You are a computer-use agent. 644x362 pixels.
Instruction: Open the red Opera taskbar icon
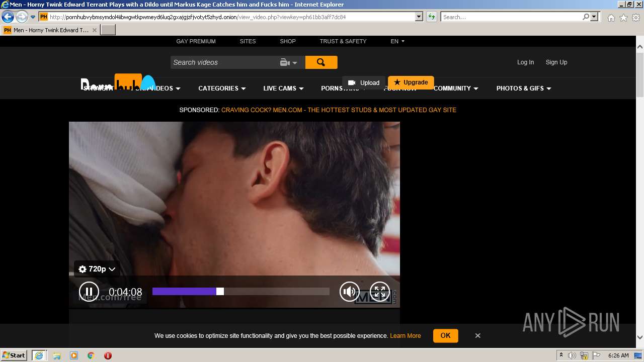click(x=108, y=355)
